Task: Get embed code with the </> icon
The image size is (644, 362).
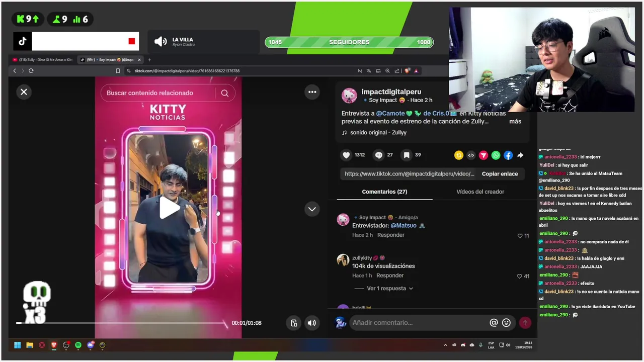Action: click(x=471, y=155)
